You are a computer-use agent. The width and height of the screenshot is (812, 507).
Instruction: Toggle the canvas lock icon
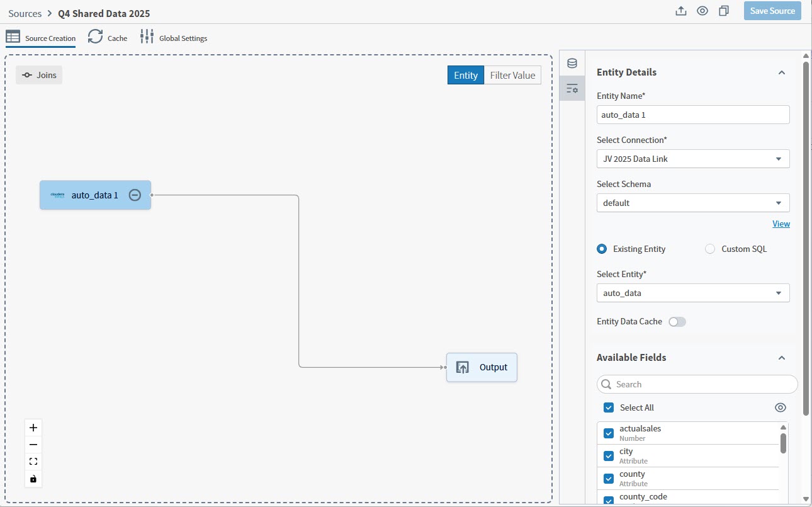click(x=33, y=479)
